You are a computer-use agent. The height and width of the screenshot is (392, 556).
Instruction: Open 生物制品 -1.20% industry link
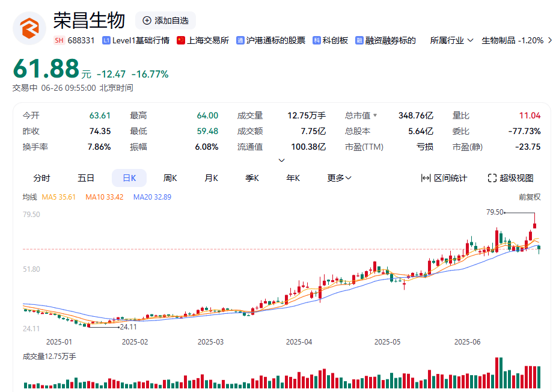512,40
